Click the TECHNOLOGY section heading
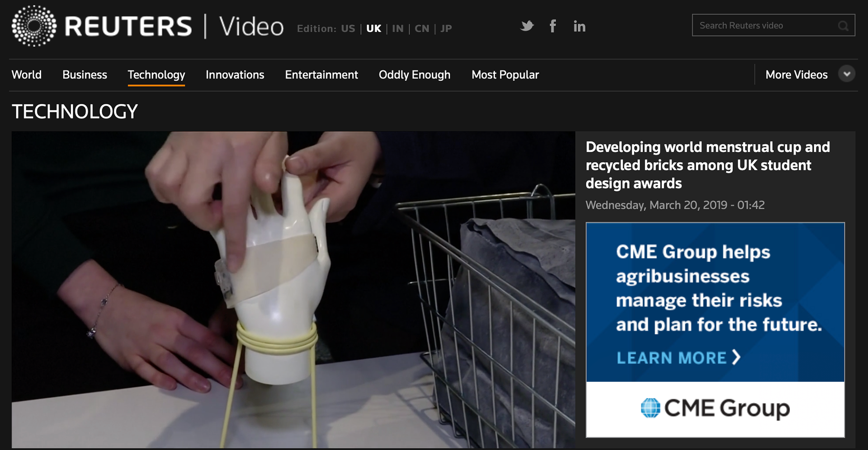 point(75,112)
